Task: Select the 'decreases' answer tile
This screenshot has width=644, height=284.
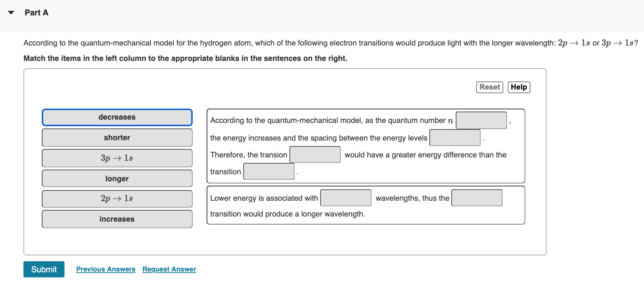Action: click(117, 117)
